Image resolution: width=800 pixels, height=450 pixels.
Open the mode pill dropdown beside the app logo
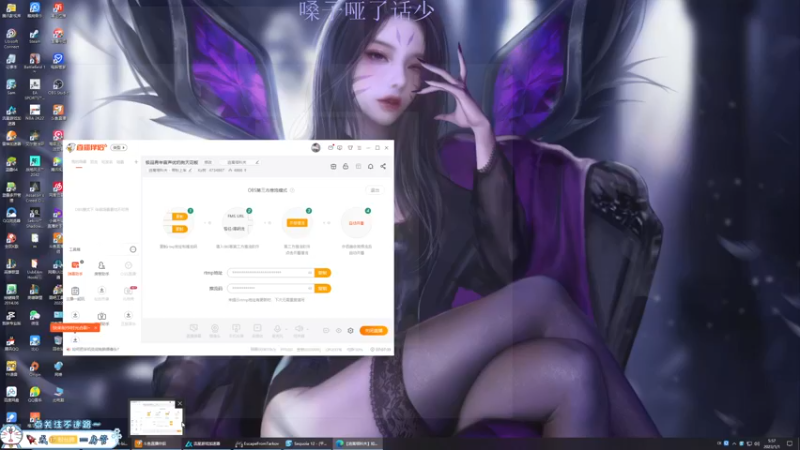119,147
